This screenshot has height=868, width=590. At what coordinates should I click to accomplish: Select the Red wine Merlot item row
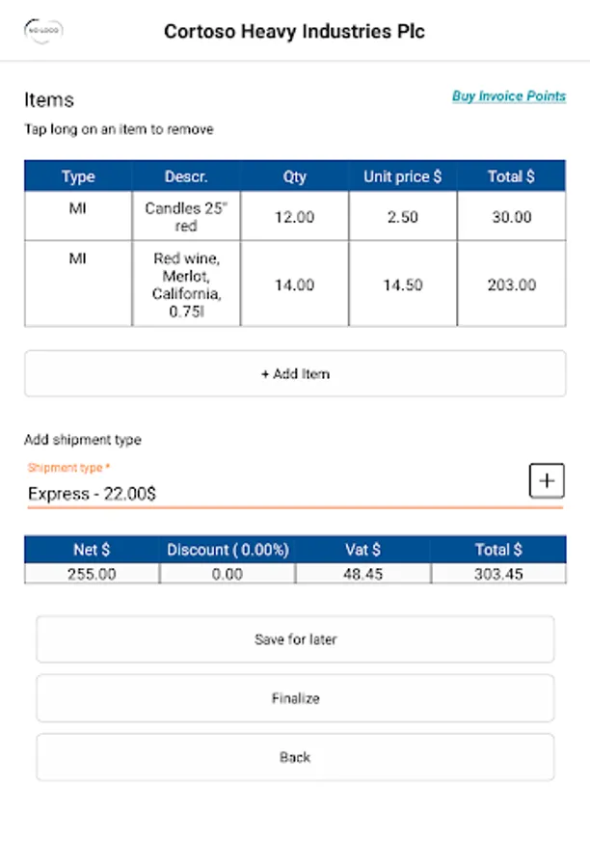point(186,285)
